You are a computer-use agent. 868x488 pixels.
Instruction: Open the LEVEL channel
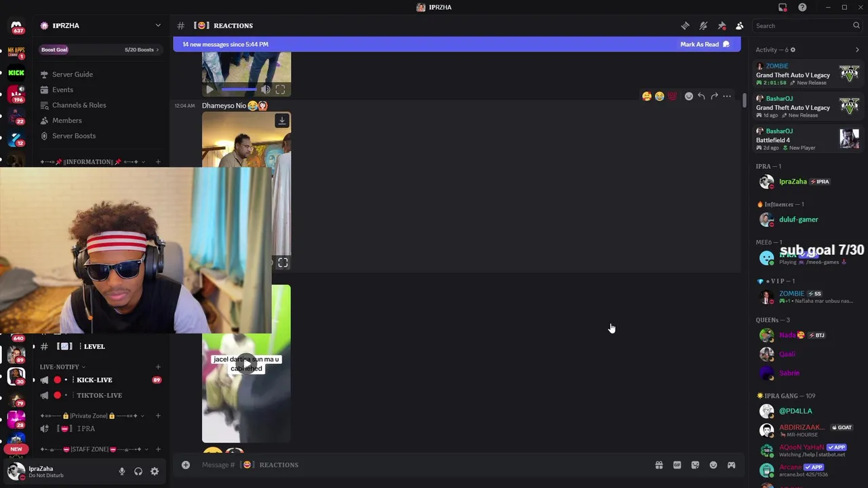[x=100, y=346]
